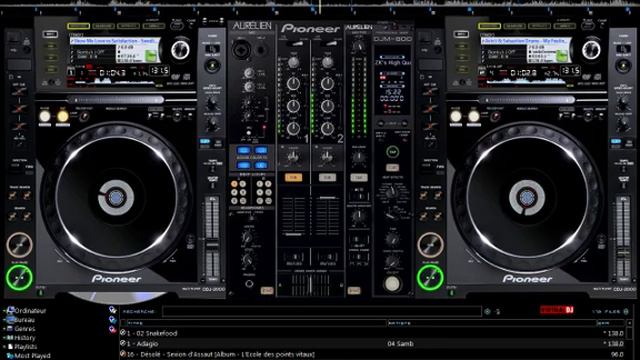Skip to next track on left deck
640x360 pixels.
tap(27, 196)
